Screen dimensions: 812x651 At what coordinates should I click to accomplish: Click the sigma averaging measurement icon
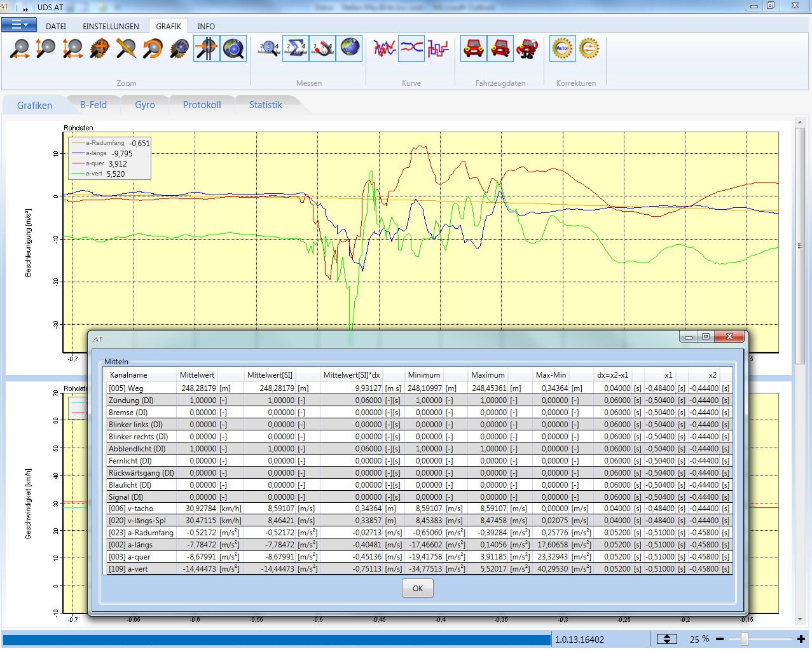[x=296, y=48]
